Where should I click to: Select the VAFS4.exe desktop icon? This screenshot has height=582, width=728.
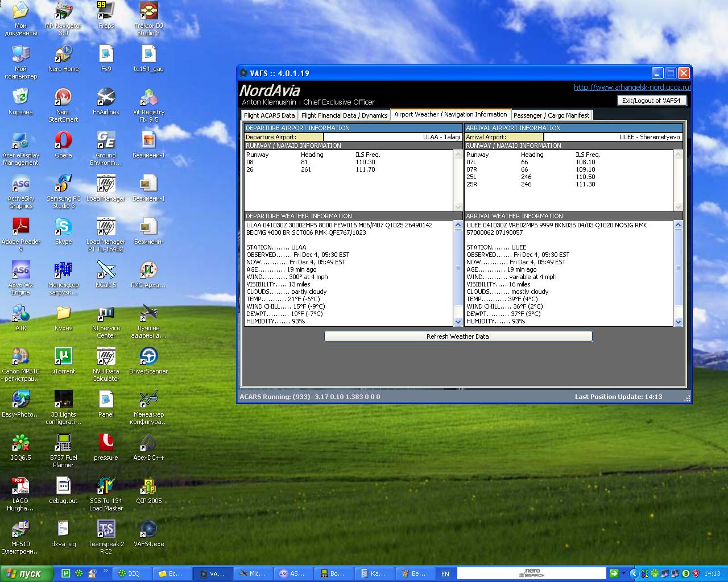point(148,534)
